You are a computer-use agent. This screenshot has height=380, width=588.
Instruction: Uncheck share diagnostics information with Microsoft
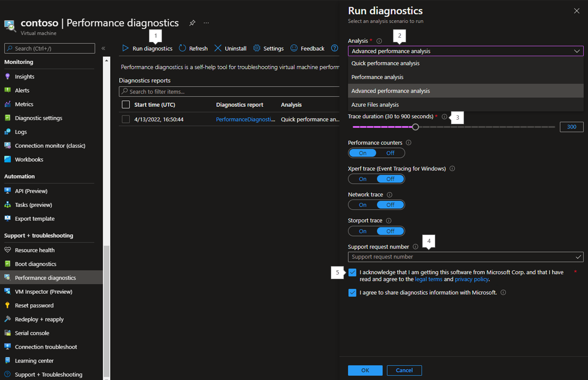[x=352, y=293]
